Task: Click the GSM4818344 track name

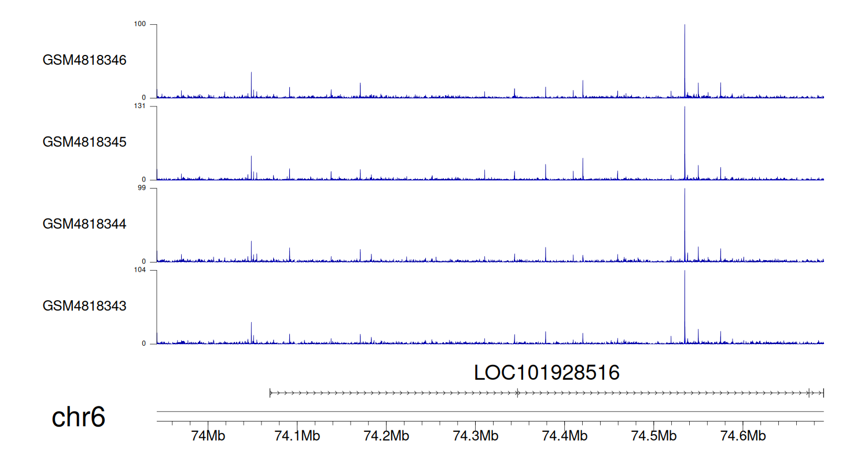Action: click(x=84, y=223)
